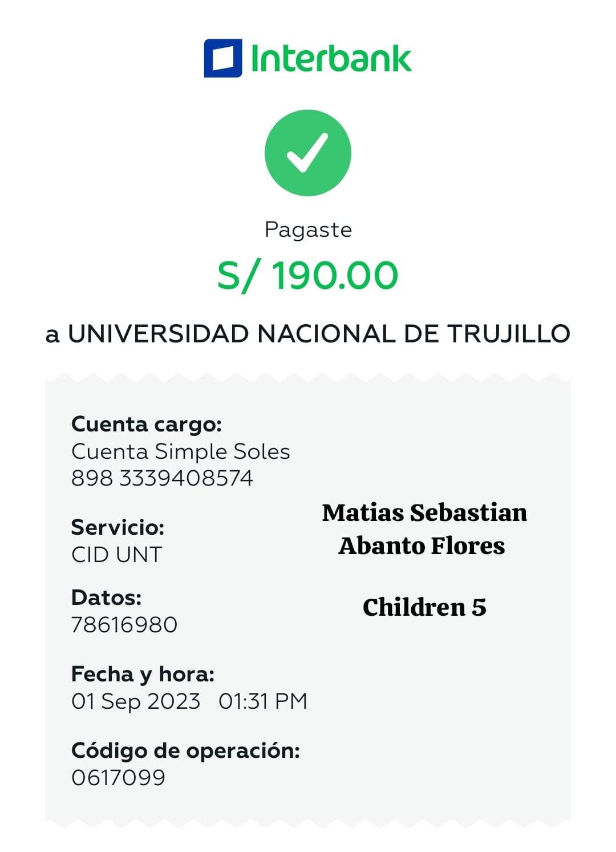Click the green success checkmark icon
The height and width of the screenshot is (852, 616).
pos(307,153)
